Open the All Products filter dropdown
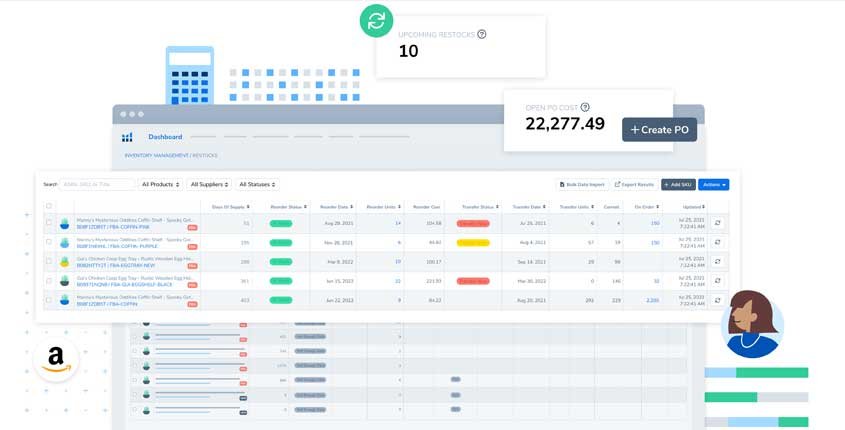This screenshot has height=430, width=845. (x=161, y=184)
